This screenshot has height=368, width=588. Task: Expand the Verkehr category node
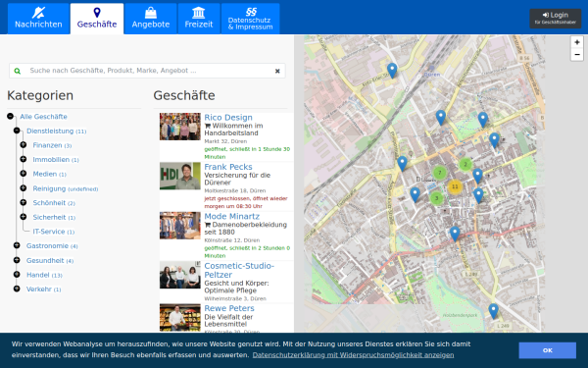(x=17, y=289)
